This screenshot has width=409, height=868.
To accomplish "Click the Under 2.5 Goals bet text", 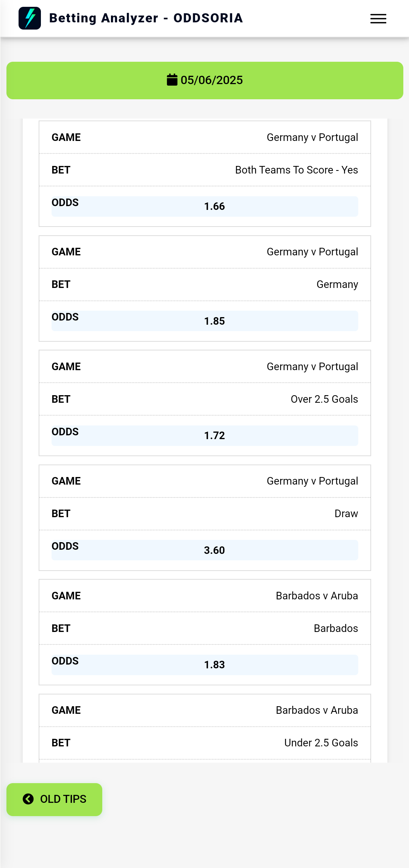I will (x=321, y=743).
